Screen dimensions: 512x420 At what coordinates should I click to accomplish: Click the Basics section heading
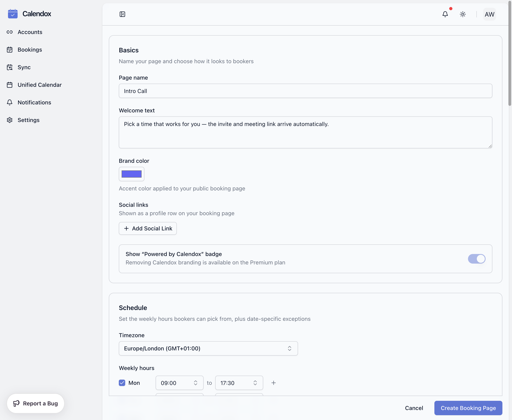129,50
